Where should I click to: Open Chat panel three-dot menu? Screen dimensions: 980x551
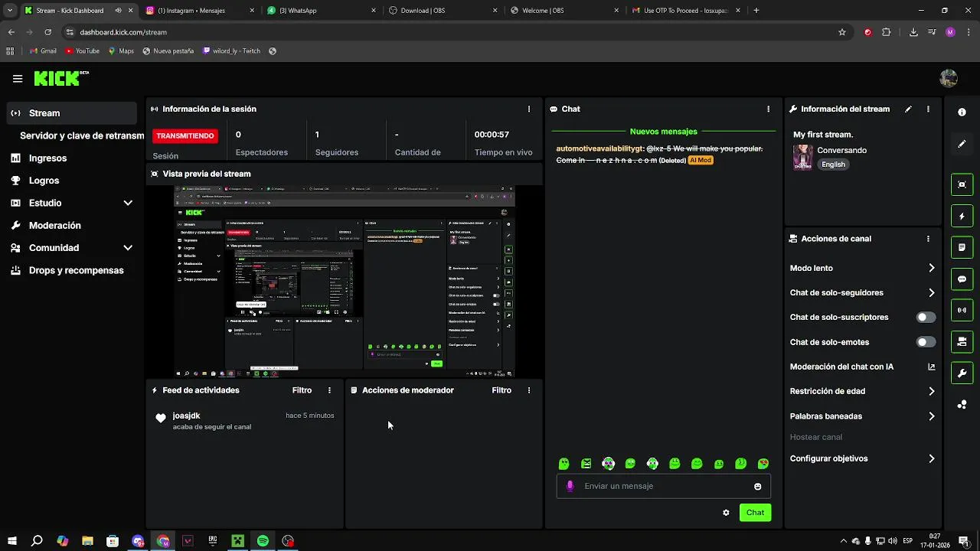pos(768,109)
